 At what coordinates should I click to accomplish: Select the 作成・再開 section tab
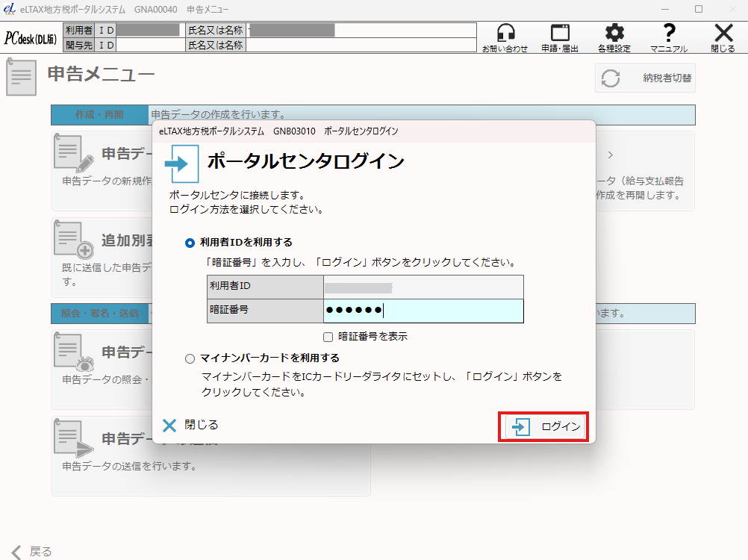(x=99, y=115)
